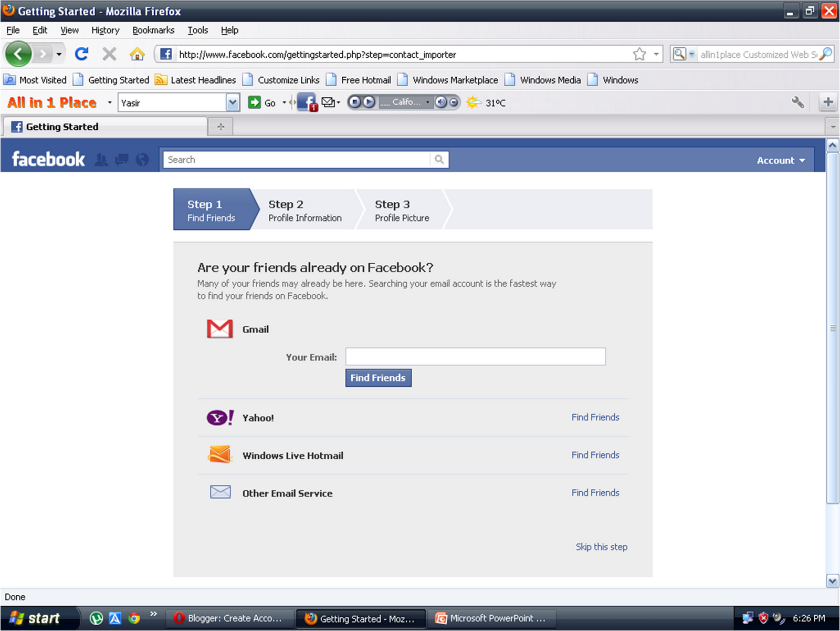Viewport: 840px width, 631px height.
Task: Open the Facebook friends icon in the header
Action: coord(102,160)
